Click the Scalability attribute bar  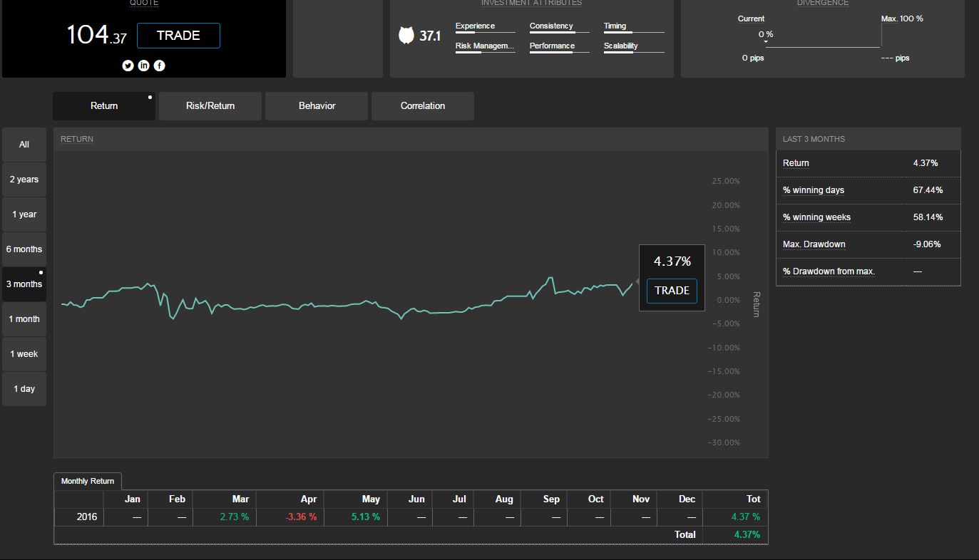click(633, 47)
